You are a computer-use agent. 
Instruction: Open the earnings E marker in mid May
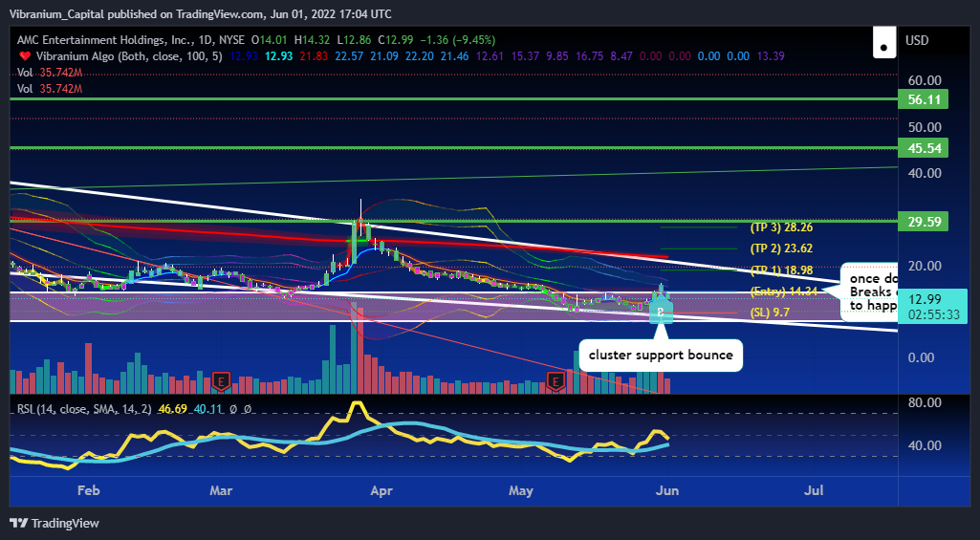pos(555,379)
